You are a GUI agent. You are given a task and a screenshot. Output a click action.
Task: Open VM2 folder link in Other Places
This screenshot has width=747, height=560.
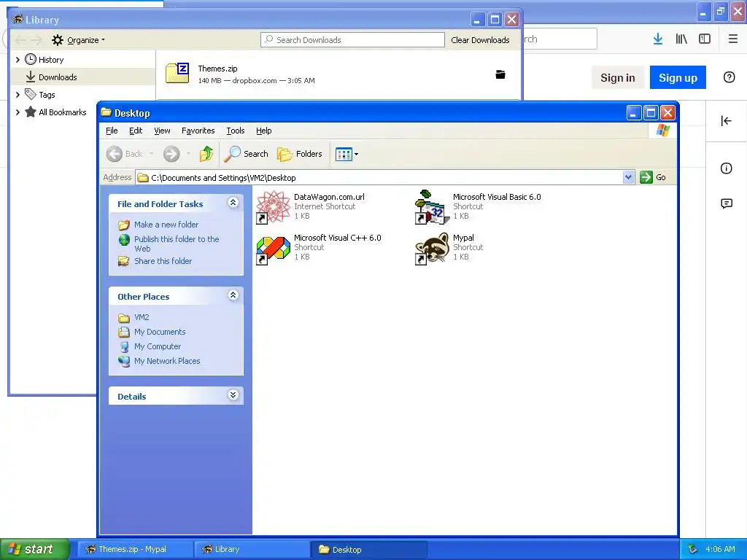(142, 317)
